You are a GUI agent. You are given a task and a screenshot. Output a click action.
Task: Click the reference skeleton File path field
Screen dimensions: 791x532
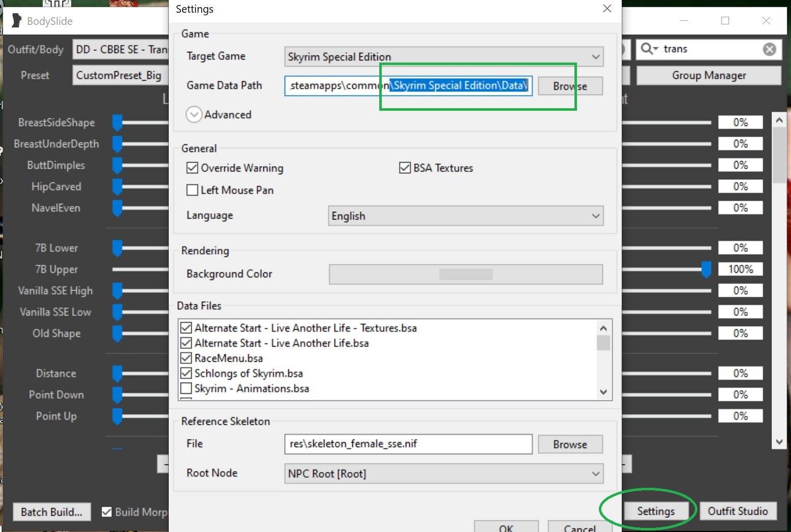point(408,444)
